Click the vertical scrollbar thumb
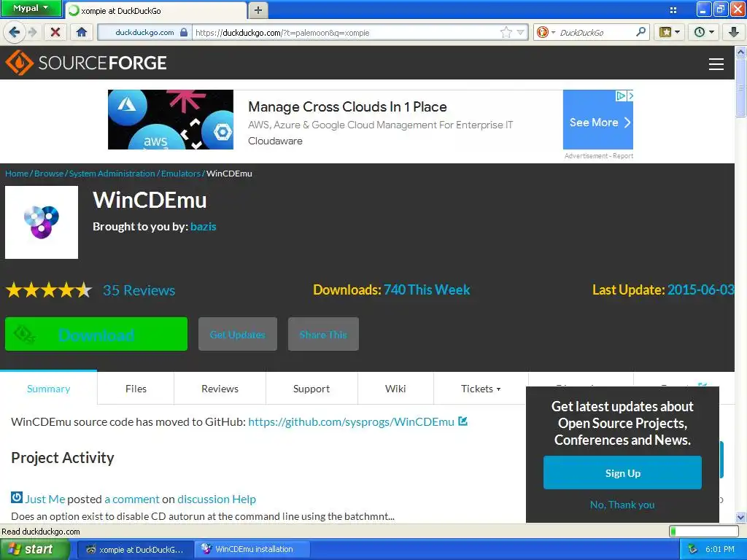The height and width of the screenshot is (560, 747). 741,87
